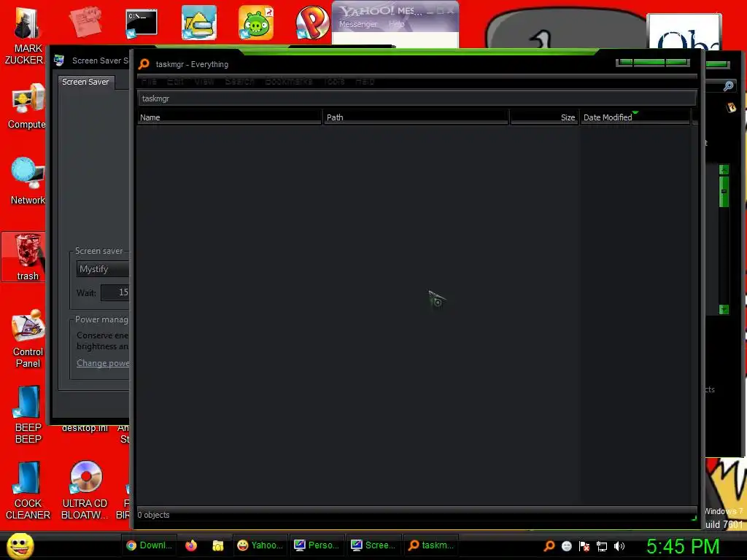Open the network connection tray icon
Screen dimensions: 747x560
coord(602,546)
